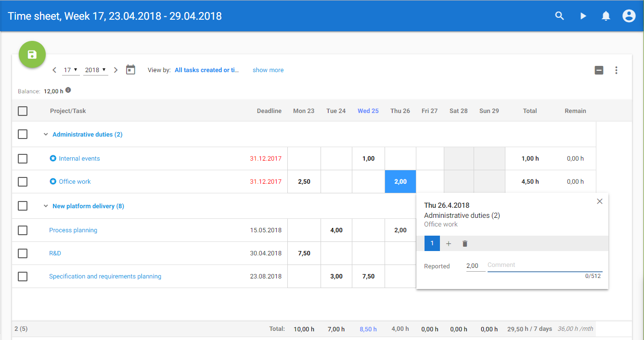Screen dimensions: 644x340
Task: Collapse the Administrative duties group
Action: (x=46, y=135)
